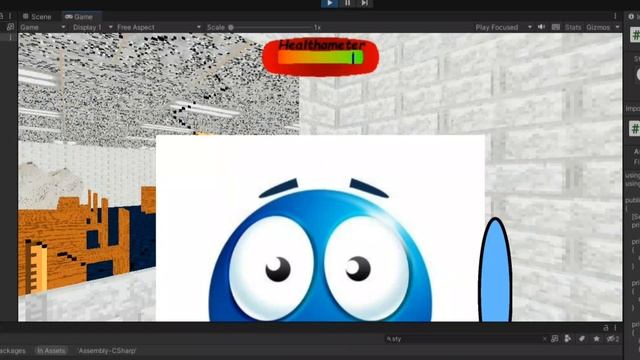
Task: Open the Free Aspect resolution dropdown
Action: pyautogui.click(x=159, y=27)
